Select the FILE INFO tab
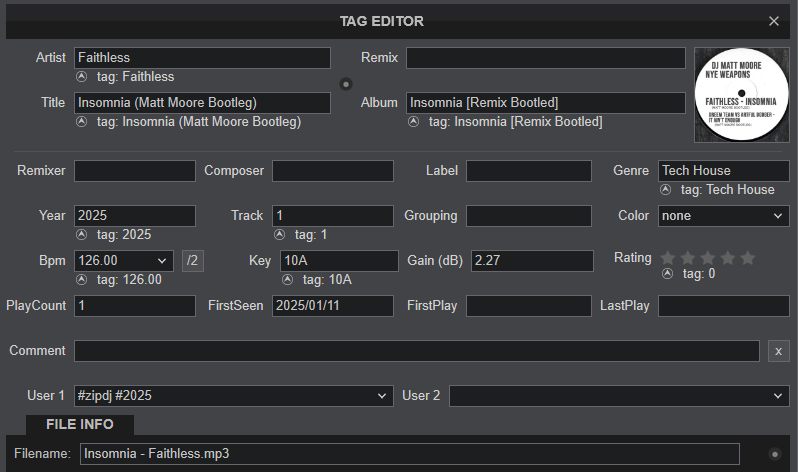Viewport: 798px width, 472px height. [80, 424]
